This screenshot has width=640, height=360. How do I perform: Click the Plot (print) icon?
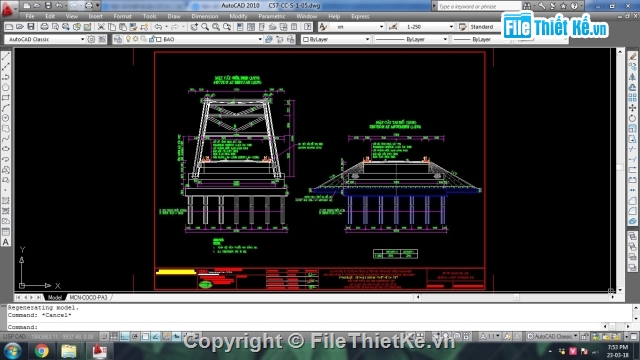click(44, 27)
